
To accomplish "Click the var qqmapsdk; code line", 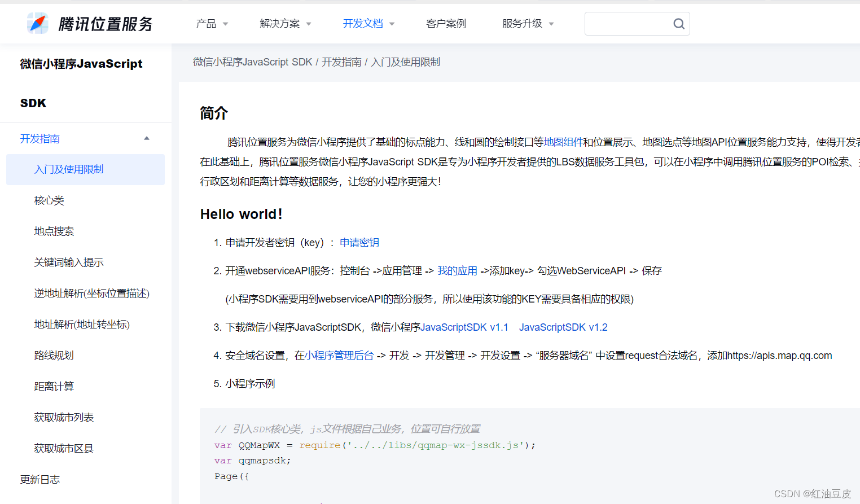I will [252, 461].
